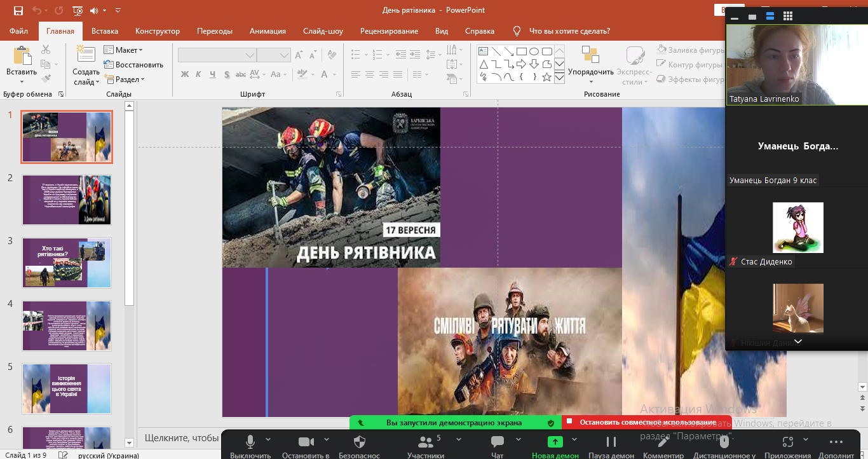Click the Рецензирование tab

pos(389,31)
